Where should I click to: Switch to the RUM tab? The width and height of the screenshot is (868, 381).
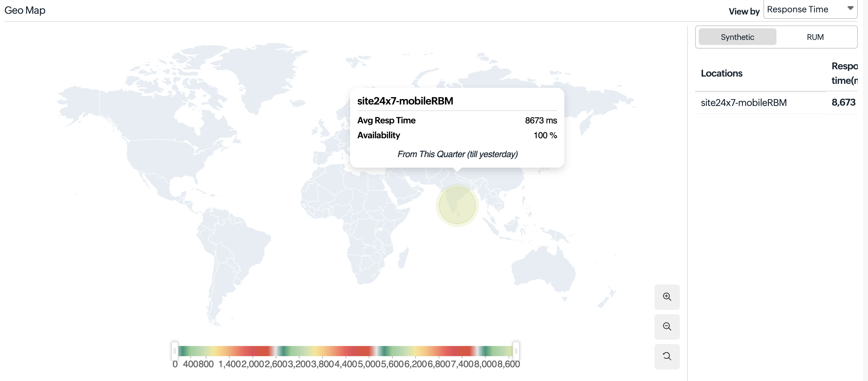click(x=815, y=37)
